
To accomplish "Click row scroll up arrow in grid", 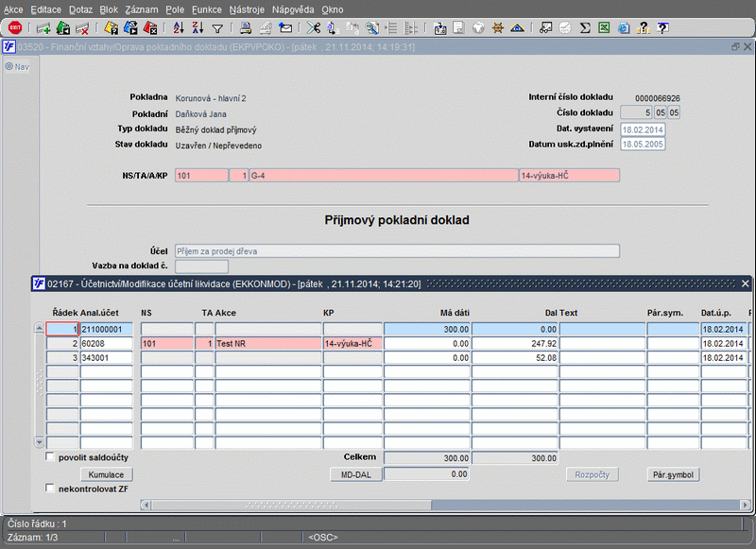I will (x=40, y=328).
